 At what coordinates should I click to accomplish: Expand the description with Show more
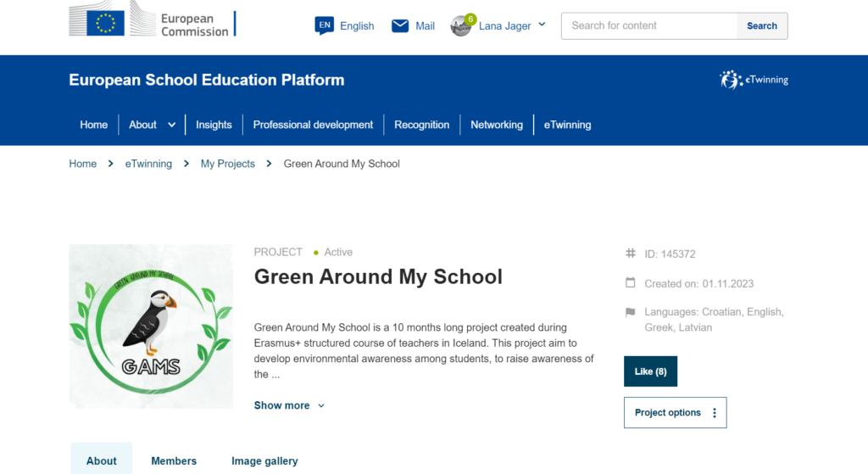coord(289,405)
